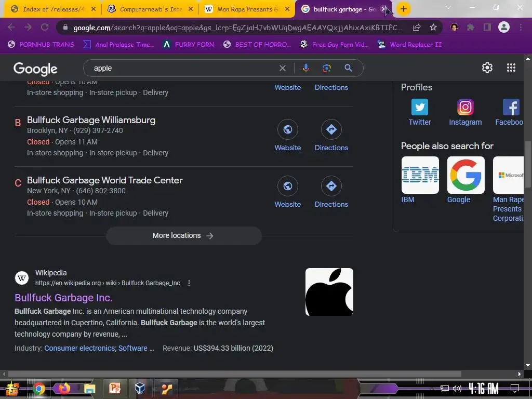Open the Software industry link

[132, 348]
